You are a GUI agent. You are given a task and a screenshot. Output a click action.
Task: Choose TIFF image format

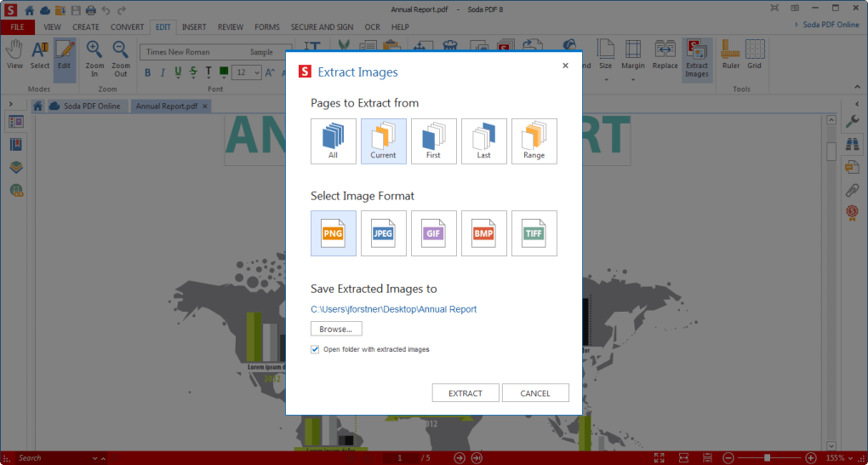pos(534,233)
